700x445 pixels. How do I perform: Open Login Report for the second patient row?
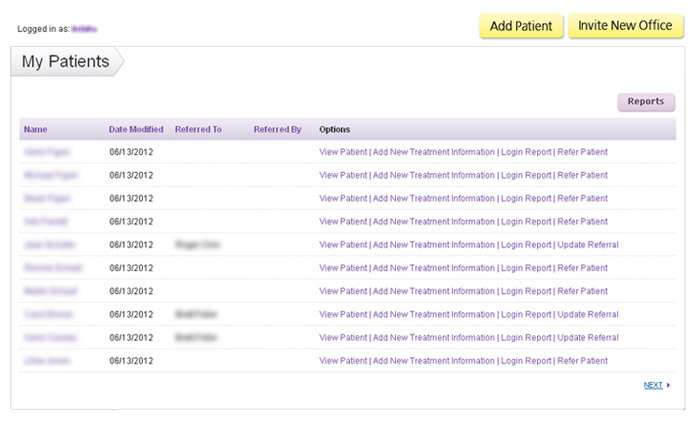point(526,175)
